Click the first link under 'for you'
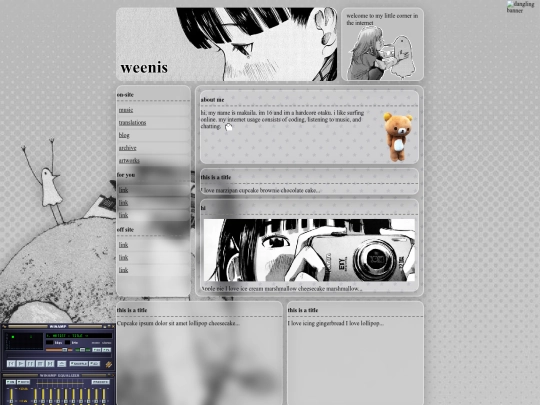The width and height of the screenshot is (540, 405). pyautogui.click(x=123, y=190)
